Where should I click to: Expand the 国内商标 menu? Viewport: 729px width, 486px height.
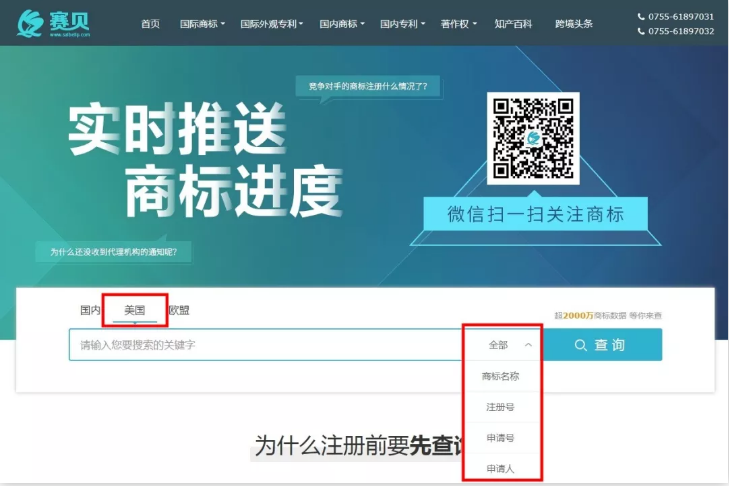pyautogui.click(x=342, y=23)
